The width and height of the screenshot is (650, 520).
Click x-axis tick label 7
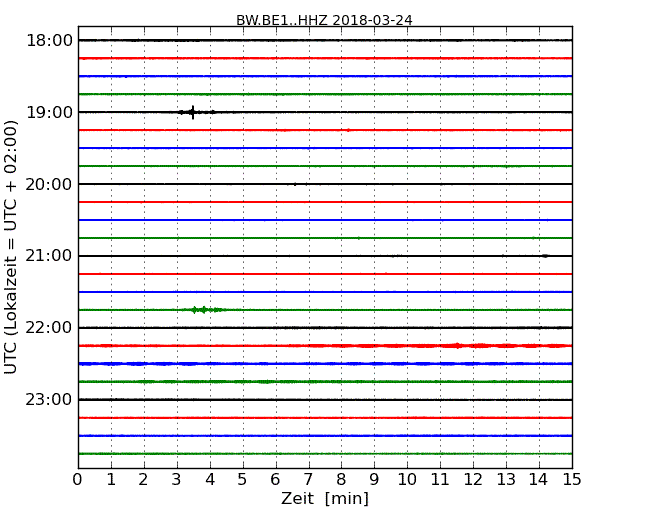(x=308, y=479)
